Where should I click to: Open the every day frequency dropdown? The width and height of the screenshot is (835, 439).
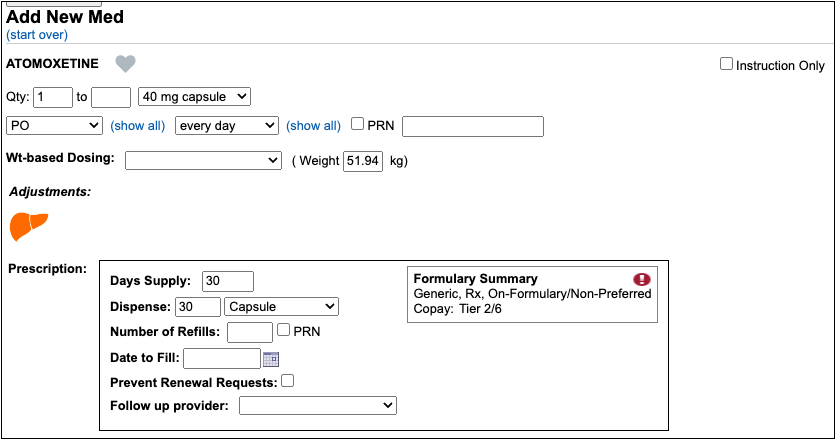point(227,126)
